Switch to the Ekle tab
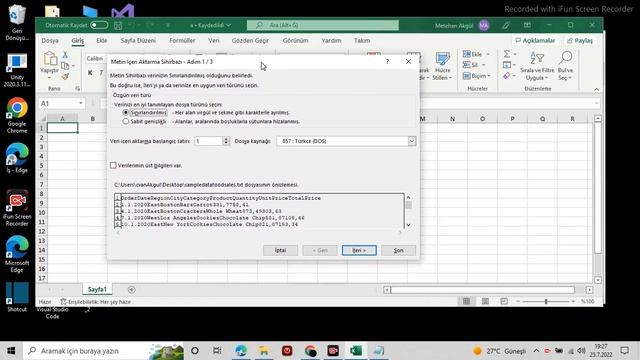The image size is (640, 360). (x=102, y=40)
